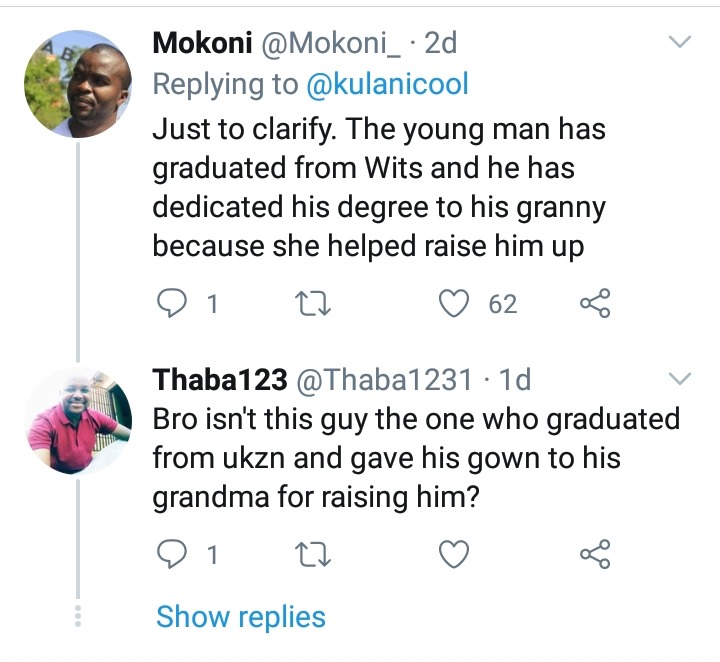Open Mokoni's tweet text about granny
The width and height of the screenshot is (720, 662).
coord(379,187)
